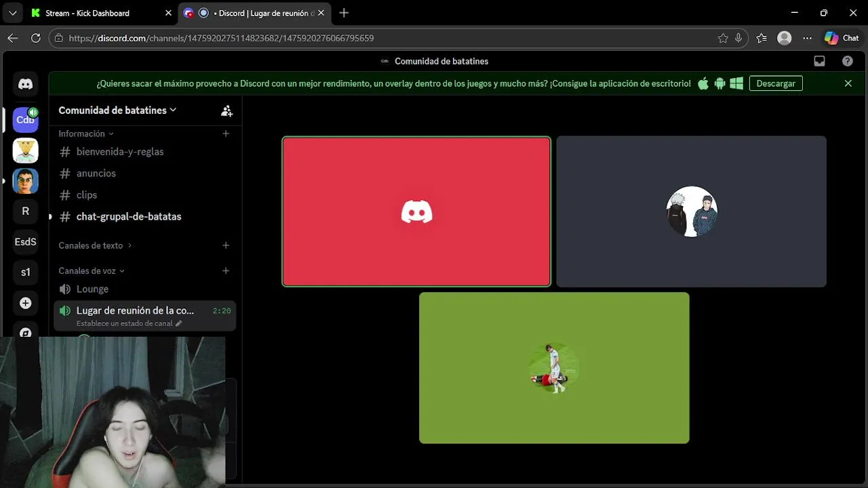Click Establece un estado de canal
The width and height of the screenshot is (868, 488).
pos(124,324)
